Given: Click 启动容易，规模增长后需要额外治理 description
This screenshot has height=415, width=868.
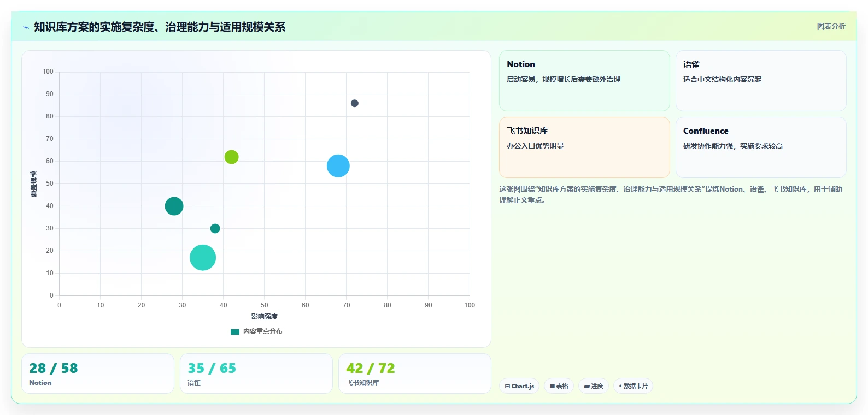Looking at the screenshot, I should (x=564, y=79).
